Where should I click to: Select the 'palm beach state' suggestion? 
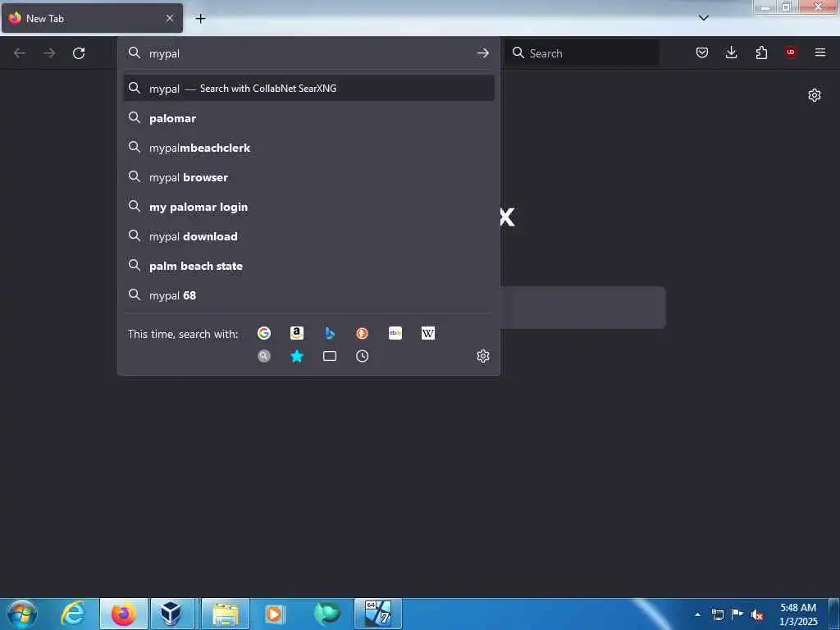click(x=309, y=266)
